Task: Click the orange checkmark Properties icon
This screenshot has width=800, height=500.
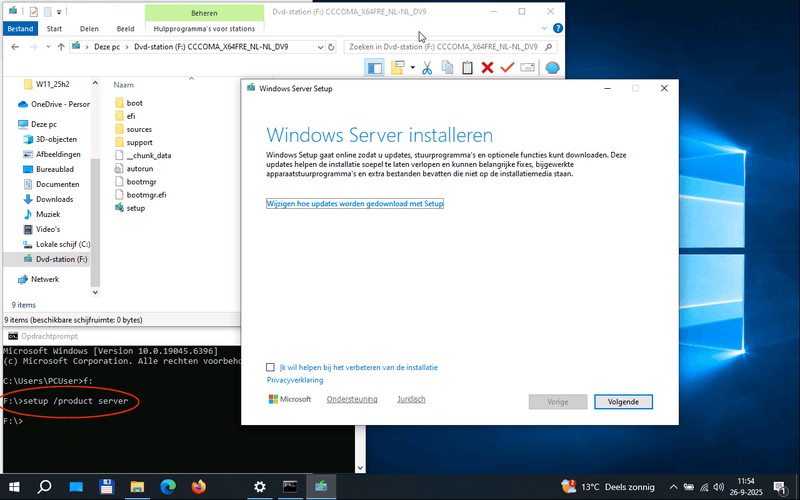Action: (x=507, y=67)
